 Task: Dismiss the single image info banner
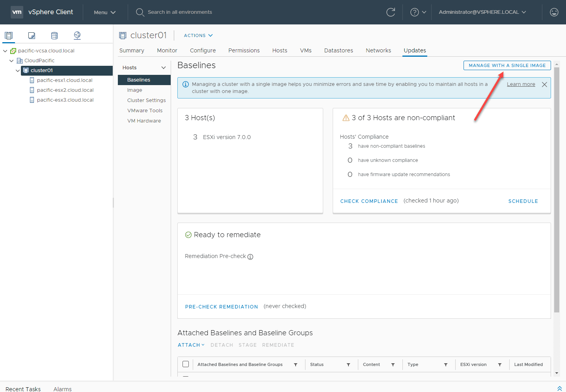tap(544, 84)
